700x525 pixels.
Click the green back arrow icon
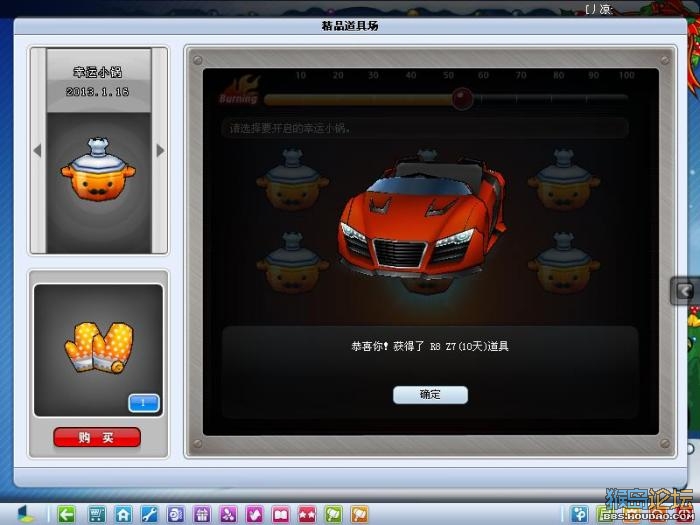(x=66, y=515)
